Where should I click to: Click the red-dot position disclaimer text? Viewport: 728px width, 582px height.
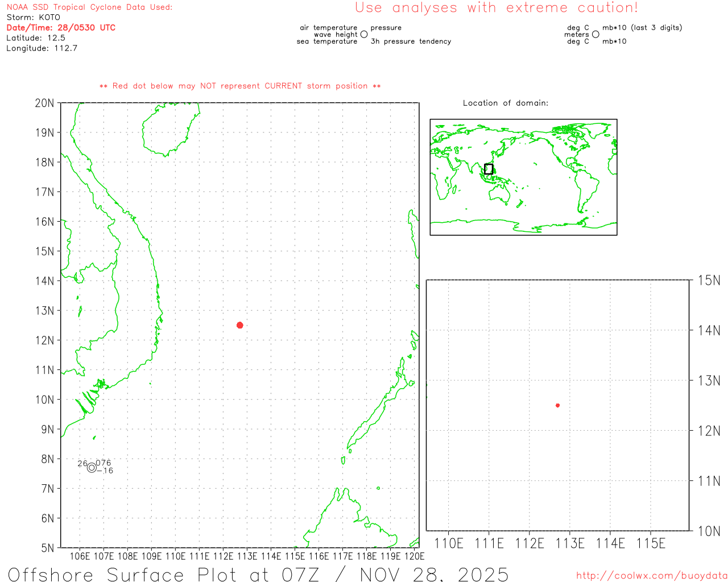click(240, 86)
